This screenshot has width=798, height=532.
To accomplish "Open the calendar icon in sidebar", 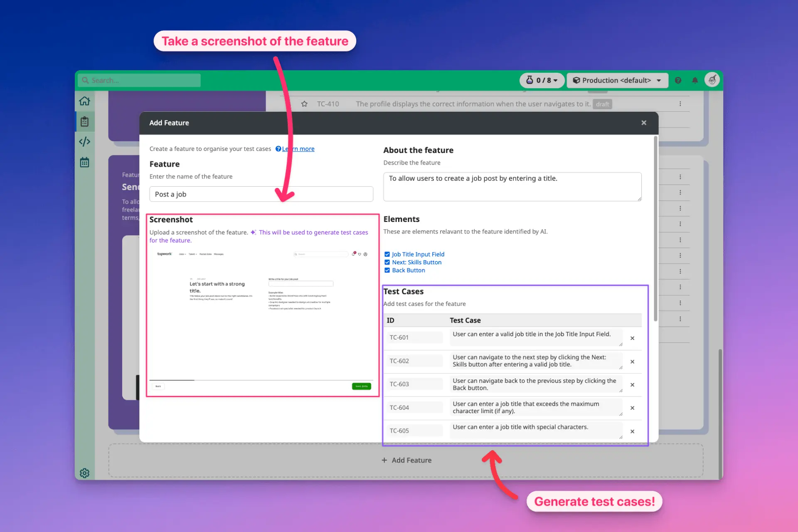I will (84, 162).
